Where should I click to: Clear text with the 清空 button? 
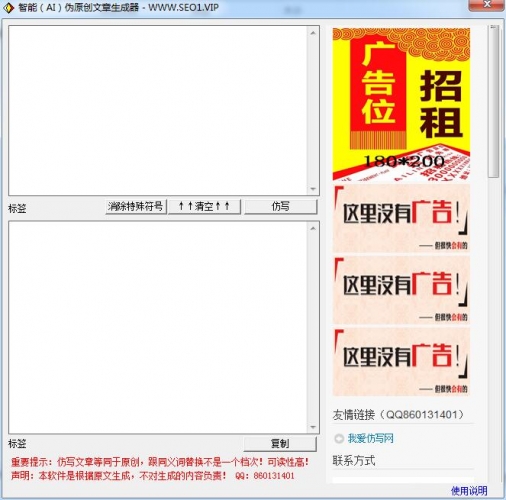click(204, 207)
